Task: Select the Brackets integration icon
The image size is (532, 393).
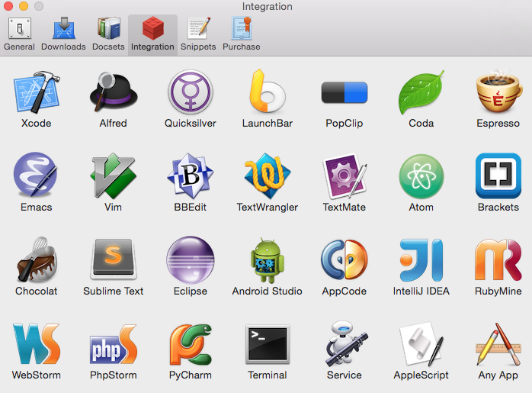Action: coord(498,176)
